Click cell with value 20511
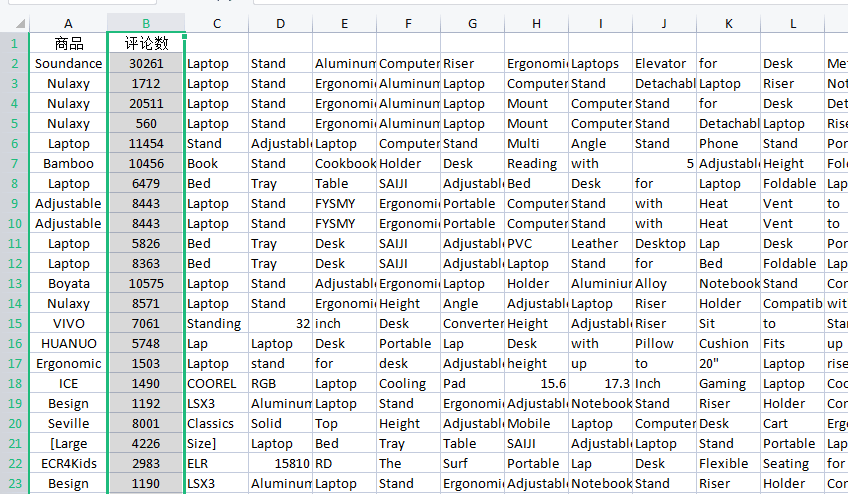Screen dimensions: 848x494 tap(146, 103)
